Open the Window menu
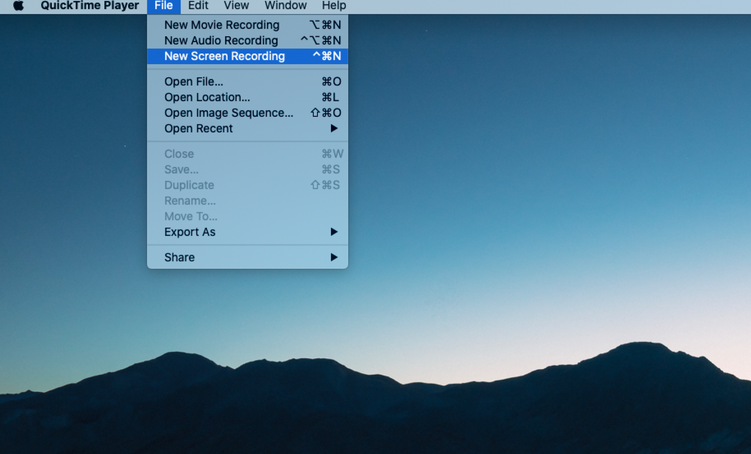The image size is (751, 454). click(285, 6)
